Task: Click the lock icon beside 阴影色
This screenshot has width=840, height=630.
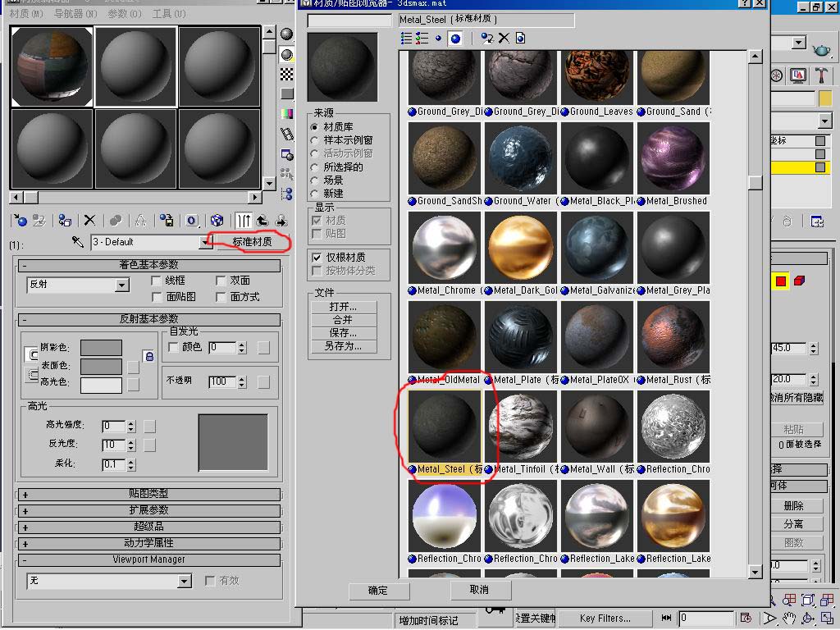Action: pos(149,356)
